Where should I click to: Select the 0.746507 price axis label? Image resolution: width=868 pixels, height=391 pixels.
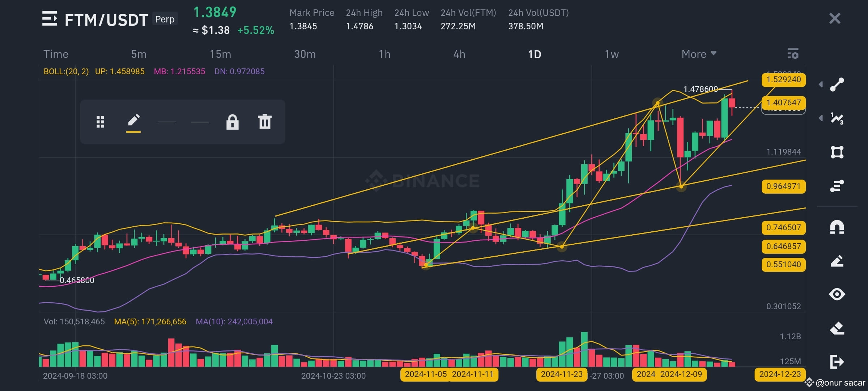pyautogui.click(x=783, y=228)
